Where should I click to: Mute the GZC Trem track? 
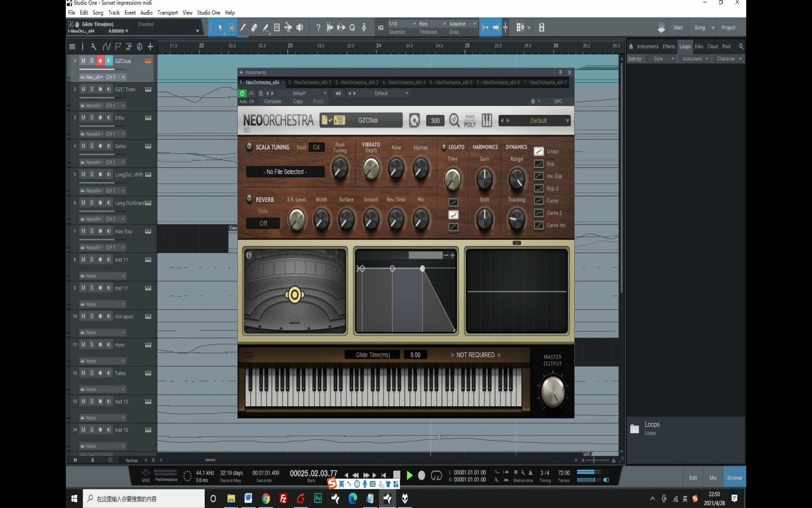pyautogui.click(x=83, y=89)
